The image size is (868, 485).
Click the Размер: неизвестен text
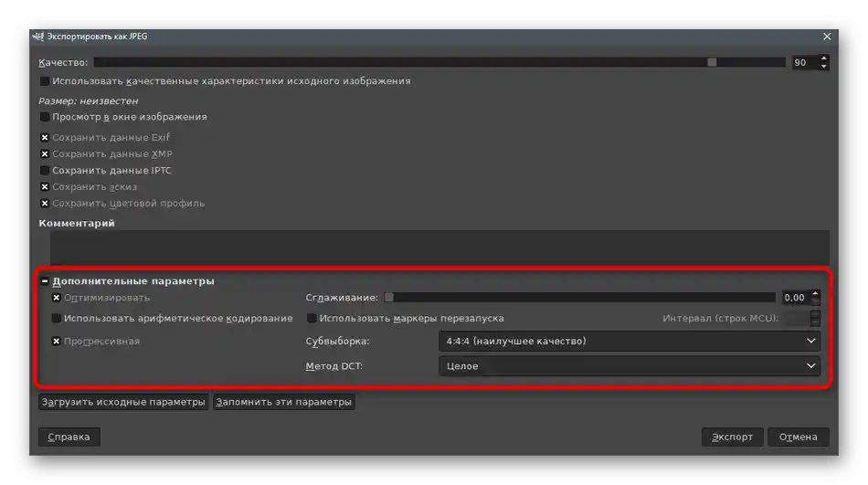[88, 101]
